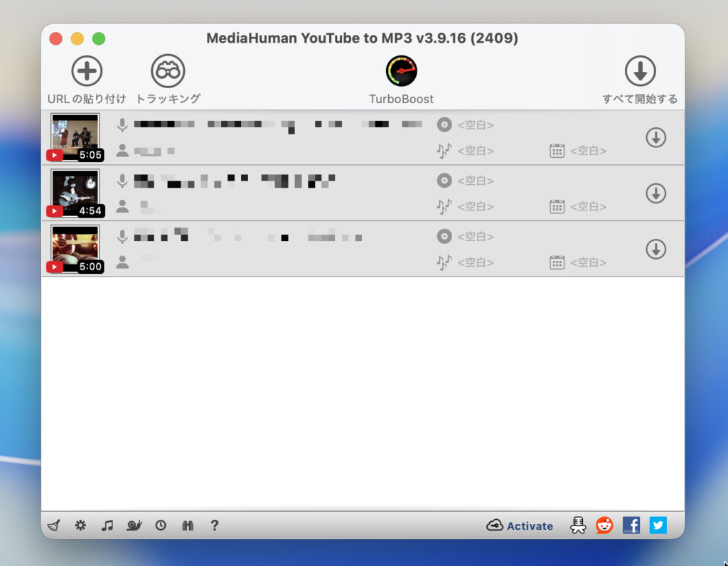Screen dimensions: 728x566
Task: Download the second track (4:54)
Action: pos(655,193)
